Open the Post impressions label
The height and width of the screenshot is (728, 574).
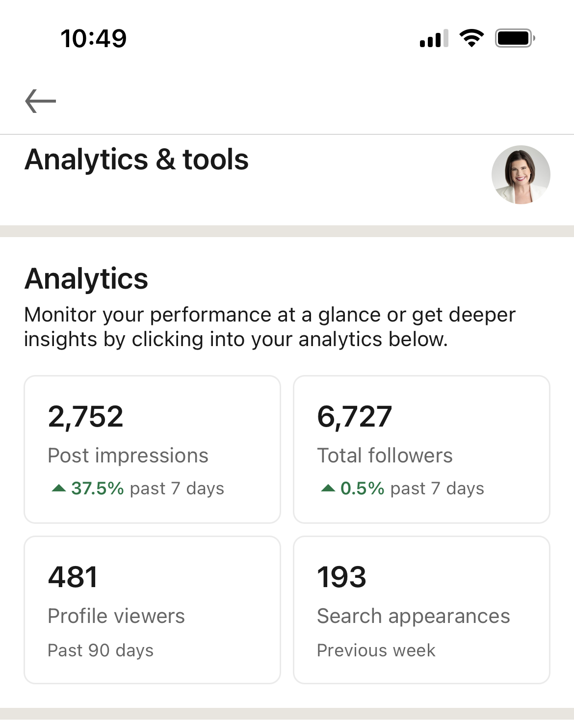tap(128, 456)
